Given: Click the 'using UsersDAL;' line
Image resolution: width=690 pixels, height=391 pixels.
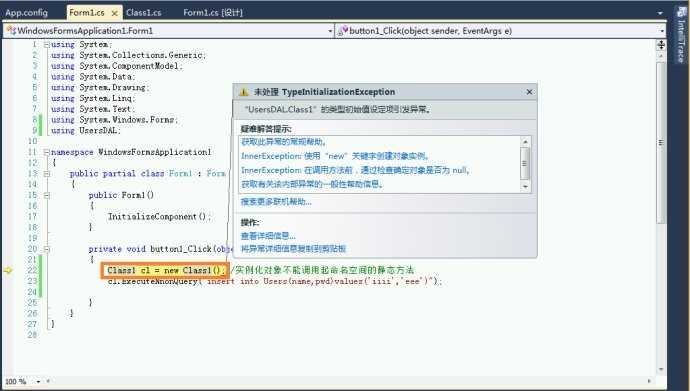Looking at the screenshot, I should pos(86,131).
